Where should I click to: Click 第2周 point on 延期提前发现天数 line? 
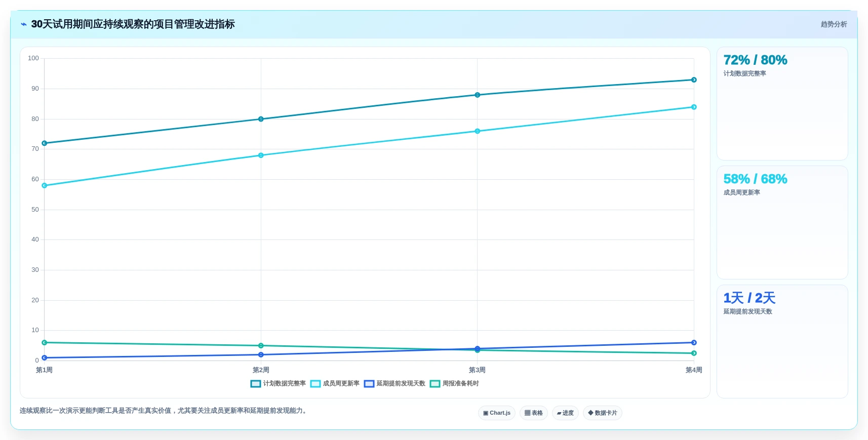coord(261,355)
